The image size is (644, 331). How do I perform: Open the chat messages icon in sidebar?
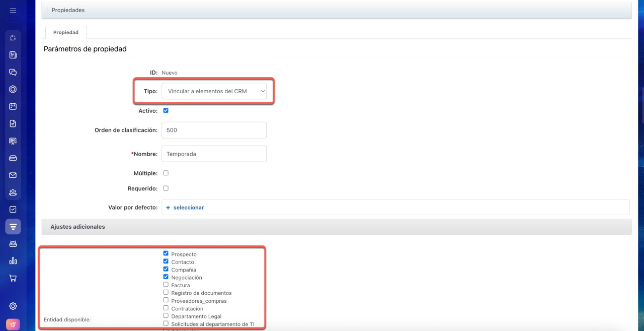click(x=13, y=72)
